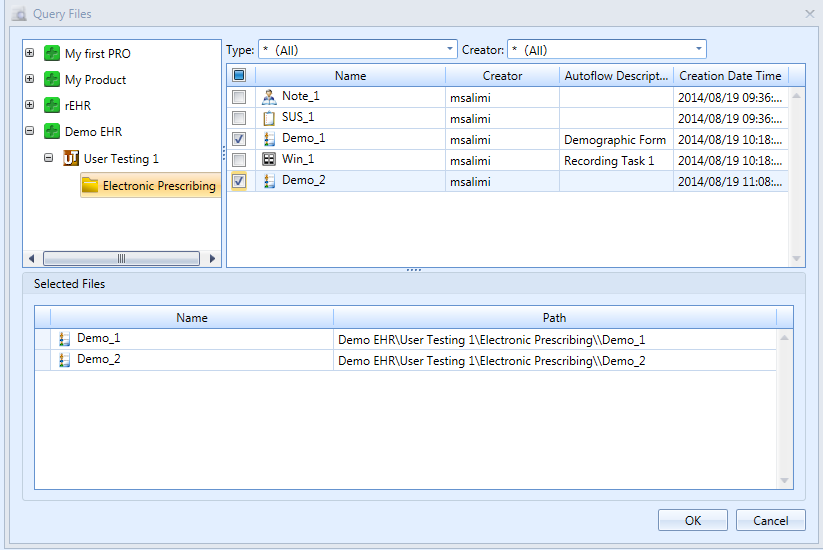Select the Electronic Prescribing folder icon

(x=90, y=185)
